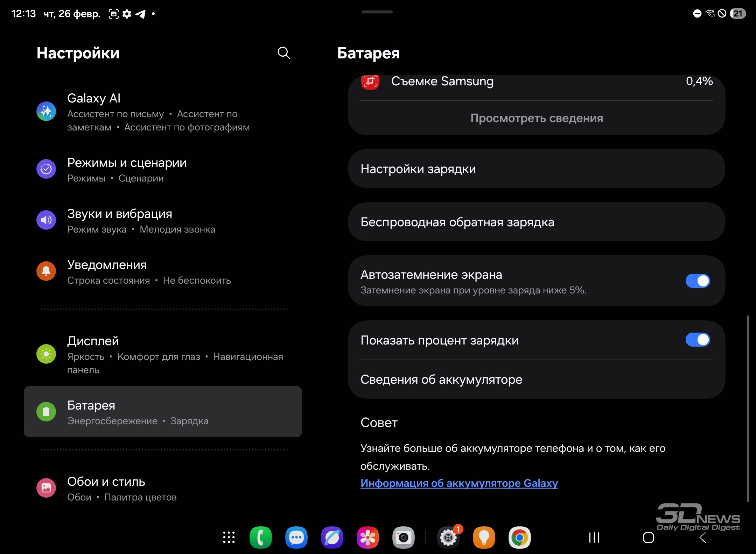The image size is (756, 554).
Task: Turn off Показать процент зарядки switch
Action: (698, 340)
